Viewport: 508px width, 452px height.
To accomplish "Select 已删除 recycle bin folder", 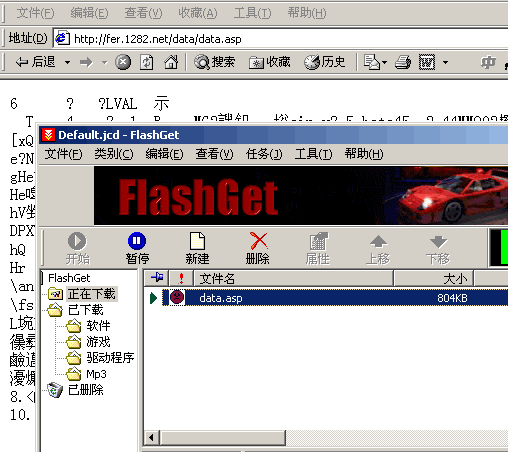I will click(x=86, y=390).
